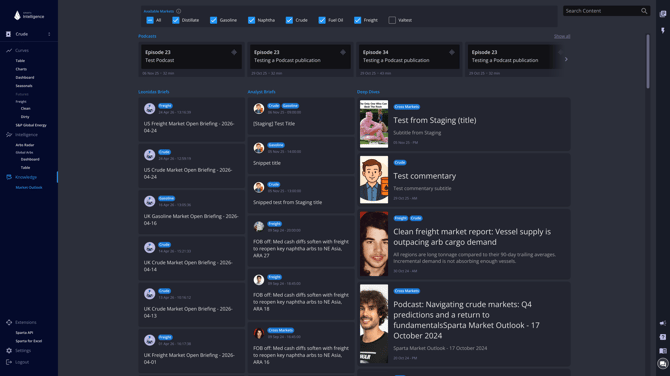This screenshot has width=670, height=376.
Task: Select Market Outlook under Knowledge
Action: click(x=29, y=187)
